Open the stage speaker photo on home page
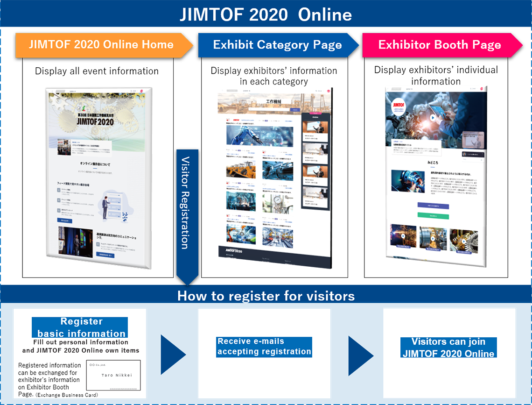Viewport: 532px width, 405px height. click(x=75, y=242)
